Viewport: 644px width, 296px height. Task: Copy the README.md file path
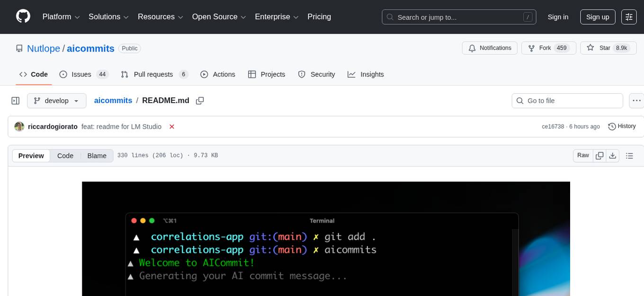tap(200, 101)
